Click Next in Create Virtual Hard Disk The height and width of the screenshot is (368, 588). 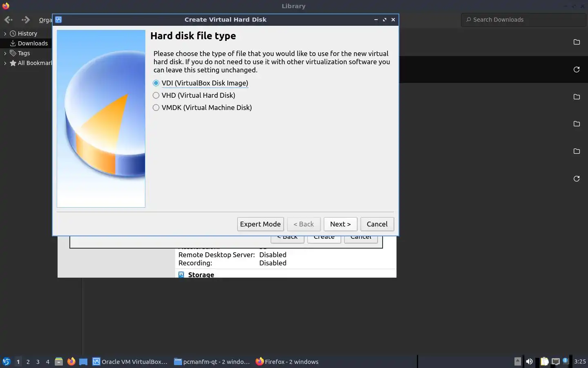[341, 224]
